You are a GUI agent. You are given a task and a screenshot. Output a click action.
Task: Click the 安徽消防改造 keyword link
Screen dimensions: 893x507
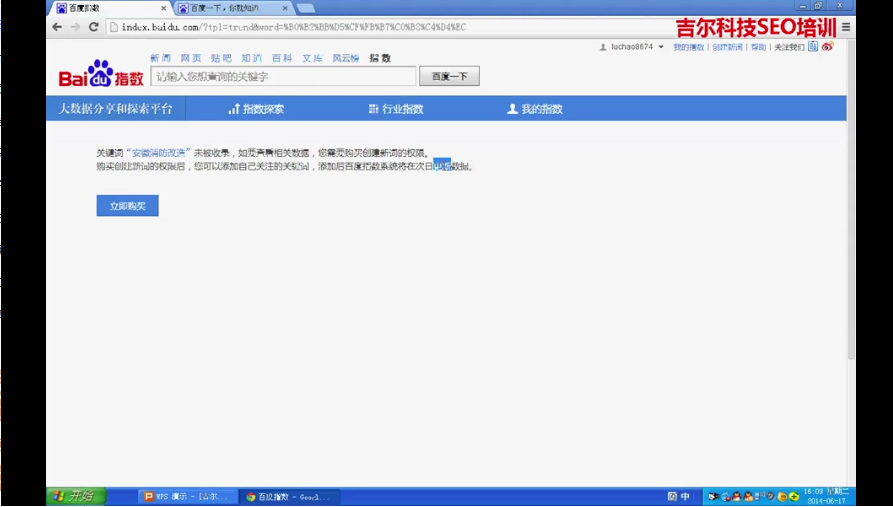(x=159, y=153)
